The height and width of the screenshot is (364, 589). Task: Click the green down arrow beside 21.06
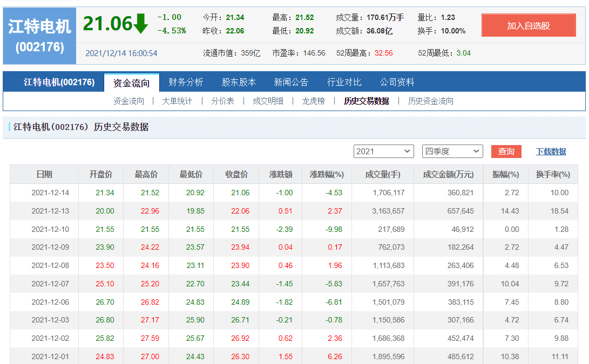pos(140,24)
